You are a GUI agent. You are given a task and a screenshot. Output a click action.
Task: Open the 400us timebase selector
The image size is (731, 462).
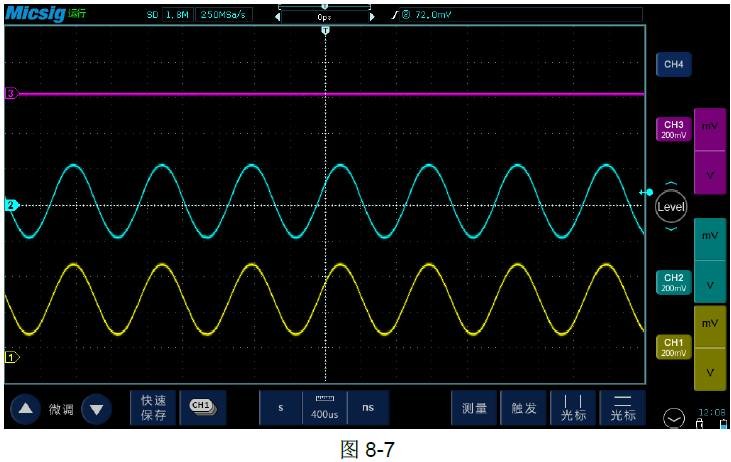tap(324, 408)
